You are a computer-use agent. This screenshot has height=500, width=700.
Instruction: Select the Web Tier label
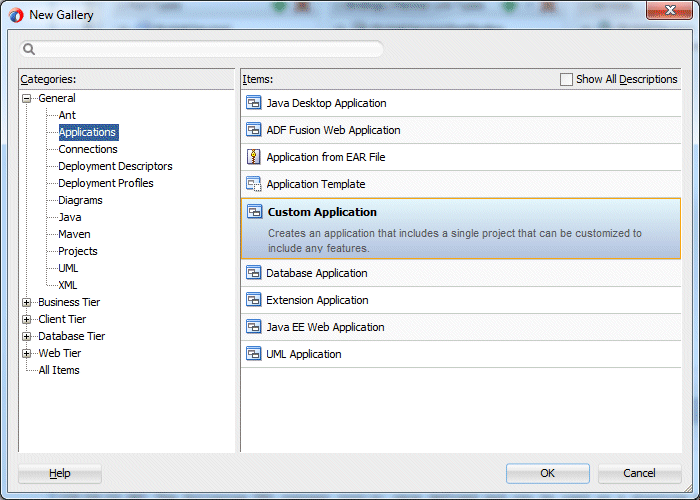[60, 353]
